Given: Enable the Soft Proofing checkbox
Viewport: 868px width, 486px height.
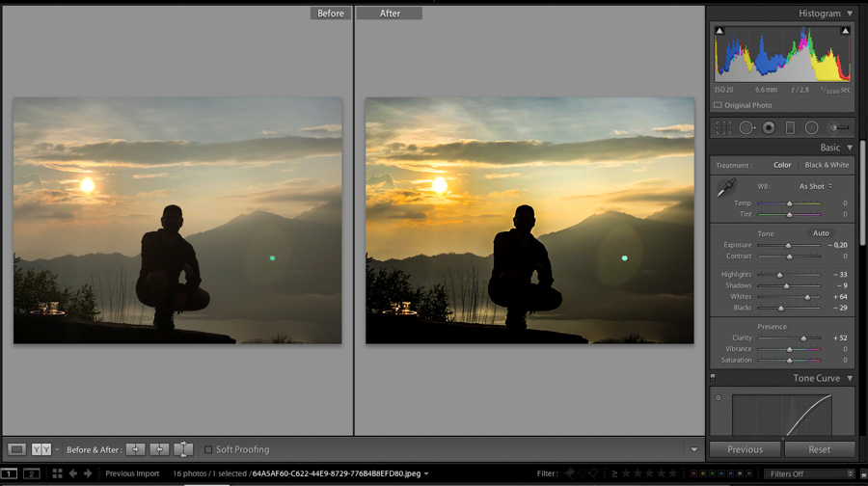Looking at the screenshot, I should tap(208, 449).
